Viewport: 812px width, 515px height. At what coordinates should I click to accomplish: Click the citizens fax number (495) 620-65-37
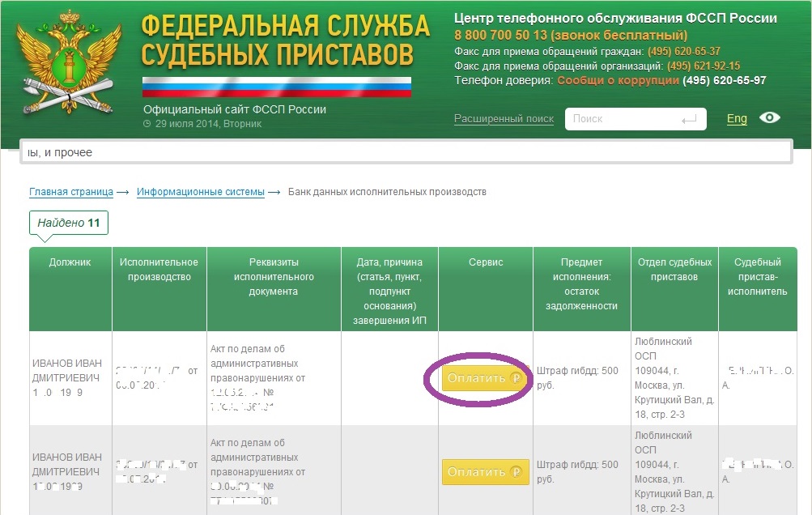[x=683, y=51]
